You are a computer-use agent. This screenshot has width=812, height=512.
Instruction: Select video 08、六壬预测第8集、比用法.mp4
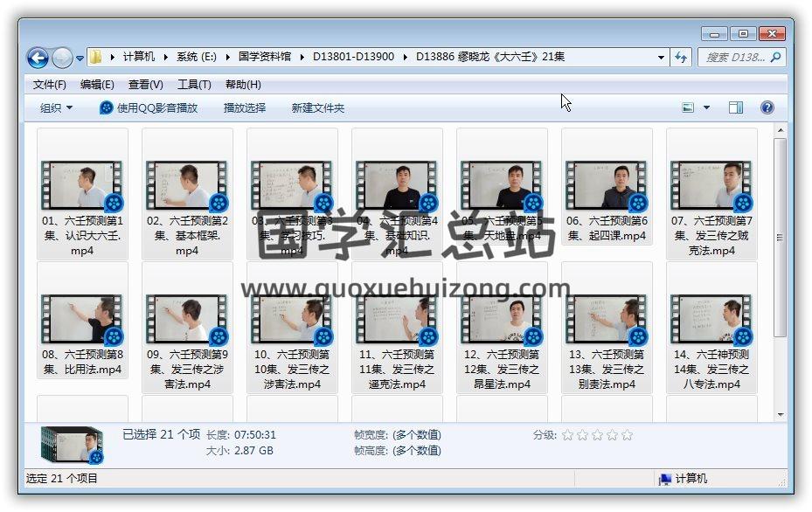[x=82, y=320]
